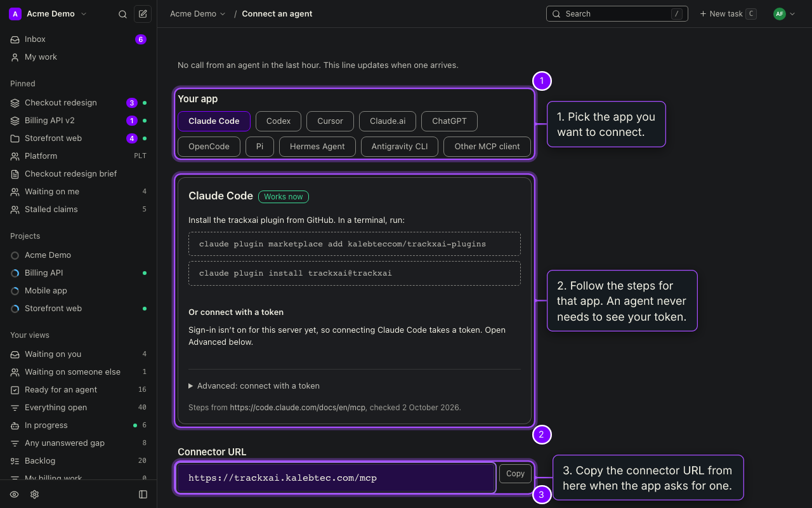812x508 pixels.
Task: Open the In progress view
Action: point(79,425)
